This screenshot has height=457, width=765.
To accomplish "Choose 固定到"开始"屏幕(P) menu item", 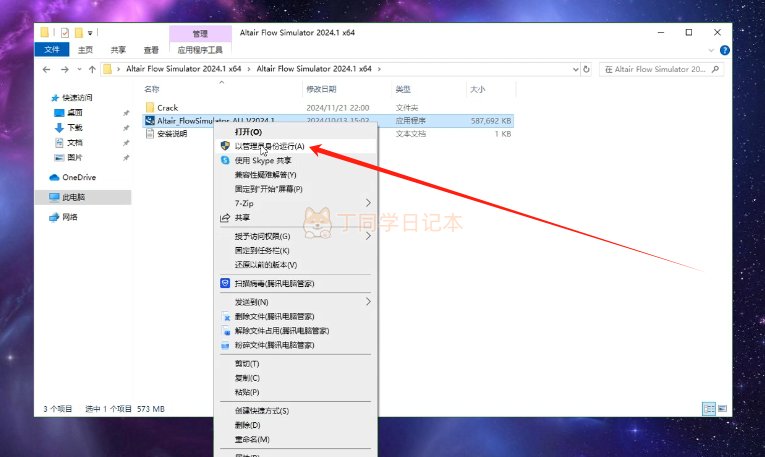I will point(295,189).
